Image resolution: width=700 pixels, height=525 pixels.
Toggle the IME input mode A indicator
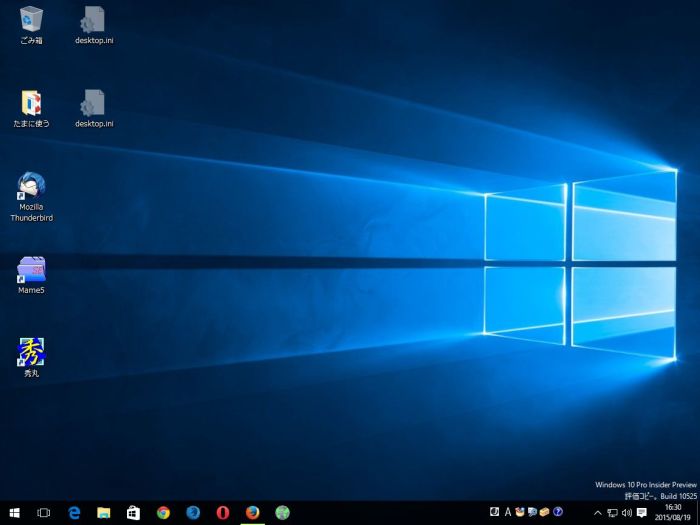pos(508,512)
